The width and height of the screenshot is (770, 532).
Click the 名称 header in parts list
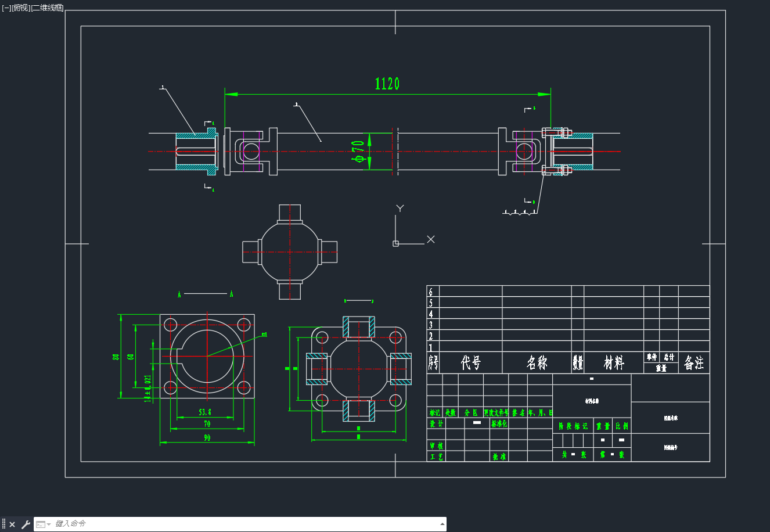(537, 363)
